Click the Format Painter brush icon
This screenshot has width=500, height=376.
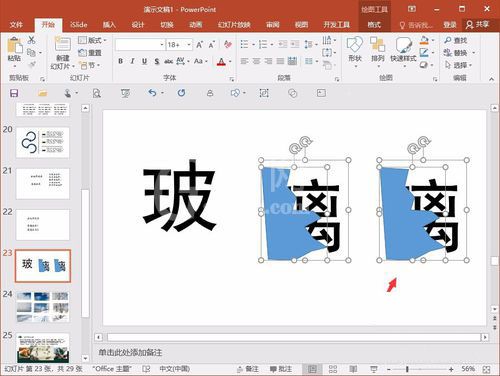pyautogui.click(x=31, y=64)
